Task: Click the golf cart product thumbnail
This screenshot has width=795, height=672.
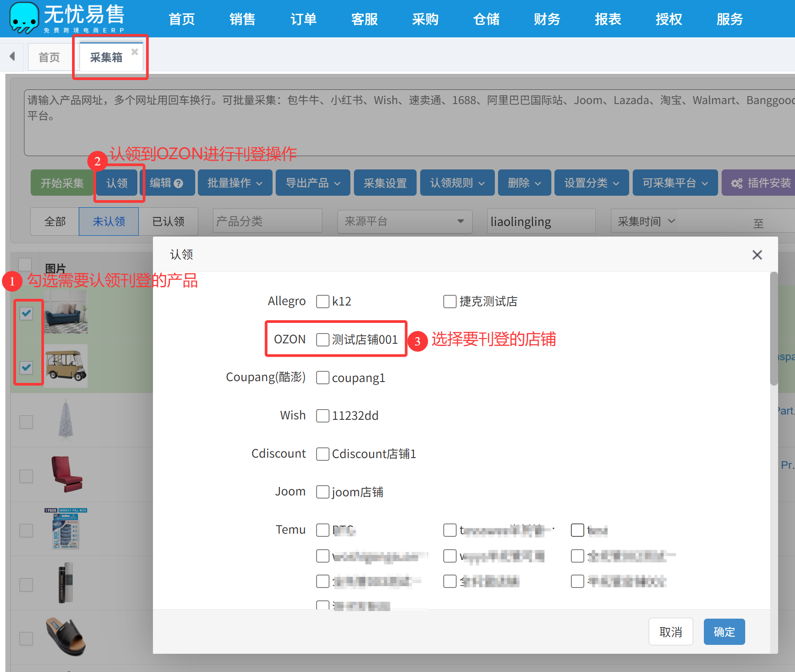Action: coord(66,366)
